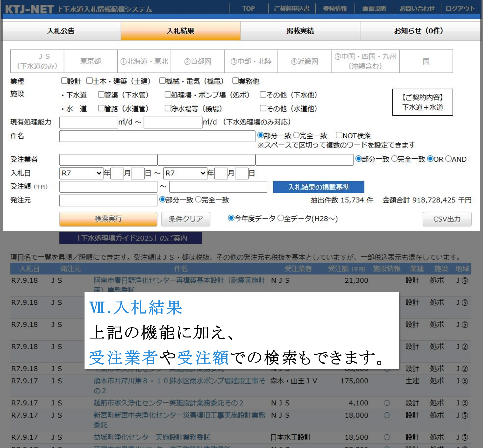483x448 pixels.
Task: Check the 設計 industry checkbox
Action: [x=64, y=81]
